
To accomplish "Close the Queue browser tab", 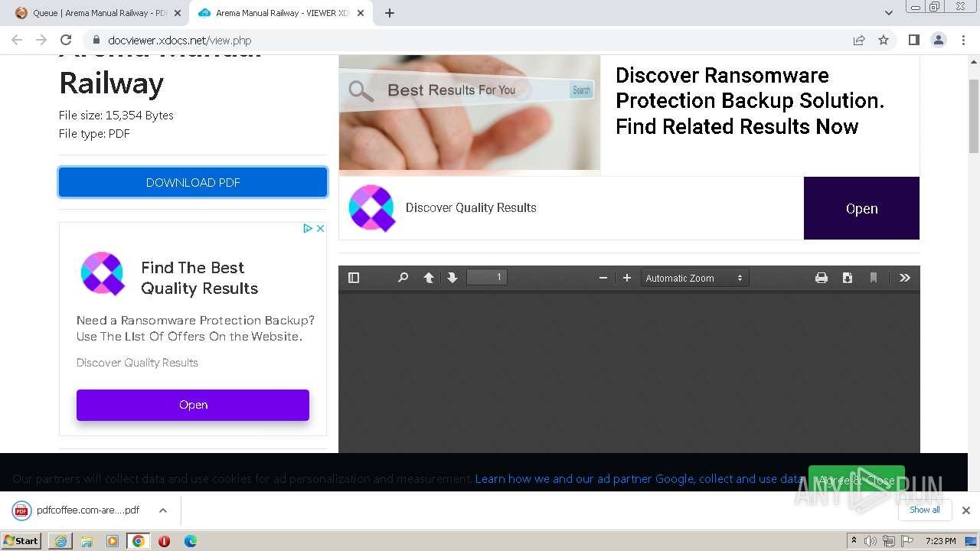I will 178,13.
